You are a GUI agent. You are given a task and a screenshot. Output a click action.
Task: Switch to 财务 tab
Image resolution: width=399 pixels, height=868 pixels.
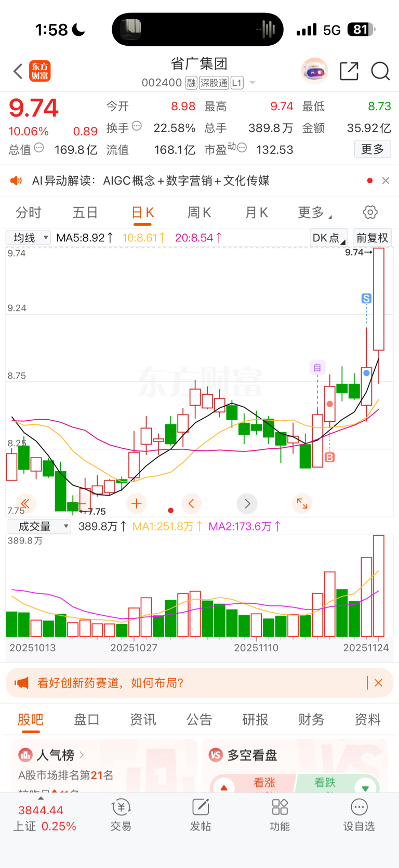point(311,720)
